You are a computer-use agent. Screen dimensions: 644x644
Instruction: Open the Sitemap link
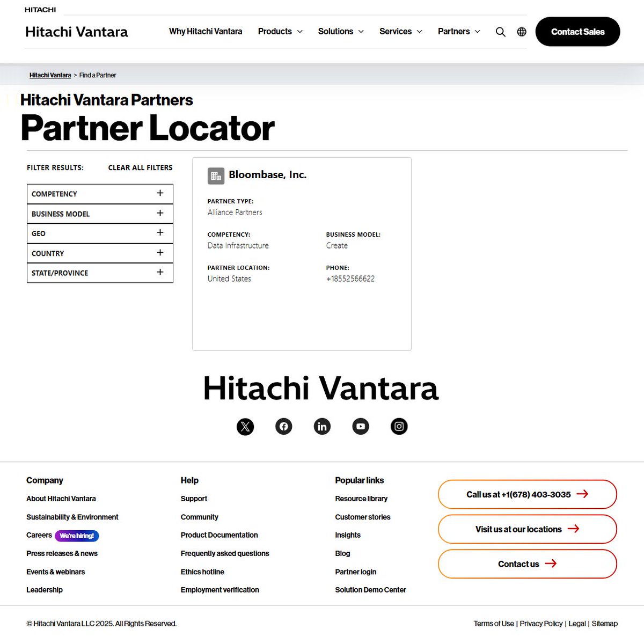(604, 624)
